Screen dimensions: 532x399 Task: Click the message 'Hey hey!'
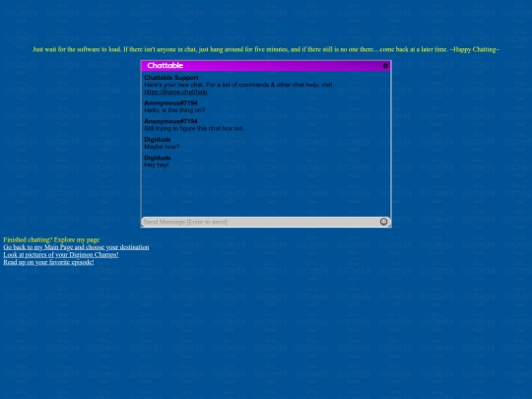pos(157,165)
